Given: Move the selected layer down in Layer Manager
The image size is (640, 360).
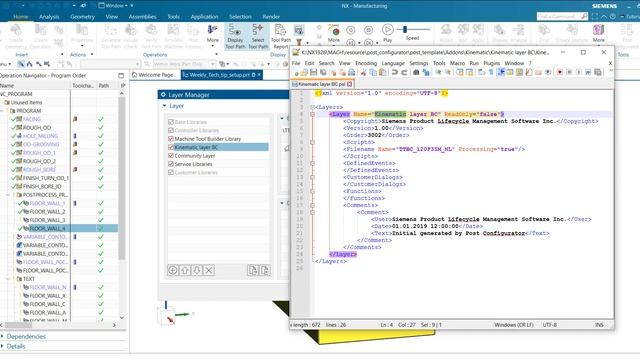Looking at the screenshot, I should (x=197, y=270).
